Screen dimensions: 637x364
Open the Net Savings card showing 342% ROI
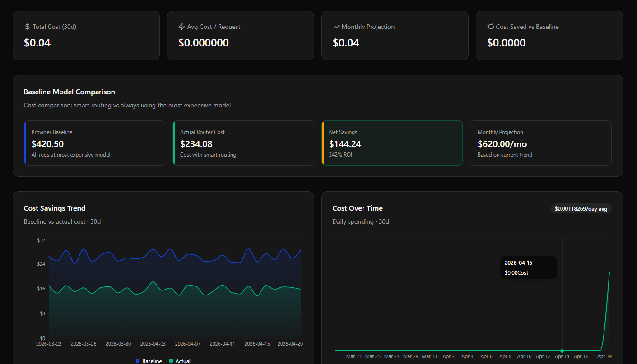[x=392, y=143]
